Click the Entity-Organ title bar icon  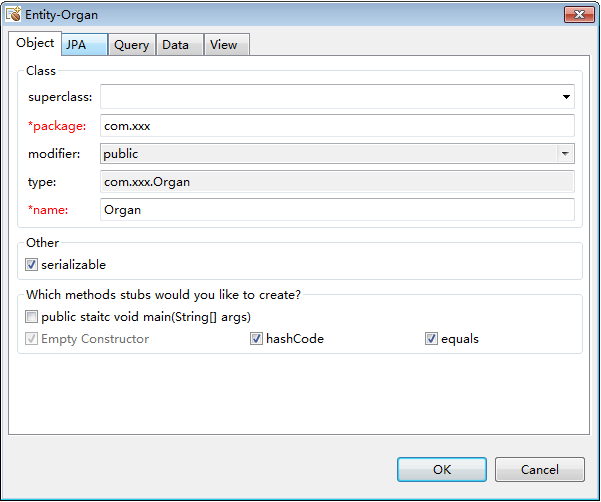coord(13,14)
